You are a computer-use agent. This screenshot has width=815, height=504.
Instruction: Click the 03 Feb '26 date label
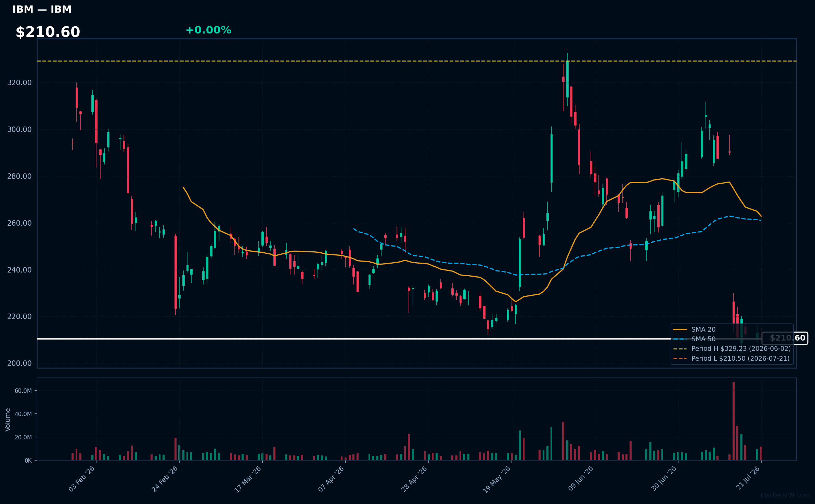click(x=82, y=479)
